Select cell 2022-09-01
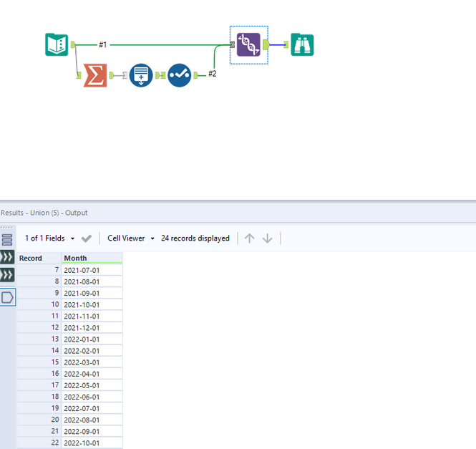Viewport: 476px width, 449px height. (92, 432)
